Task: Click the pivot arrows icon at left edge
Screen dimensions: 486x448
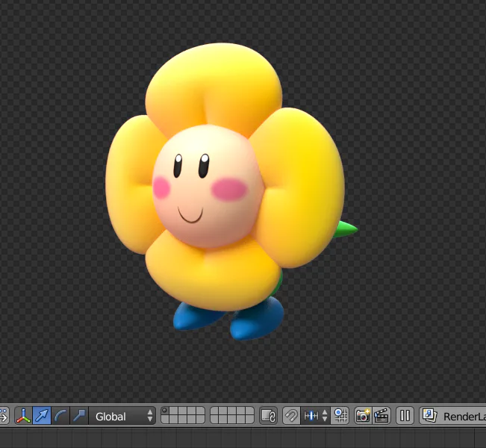Action: 4,416
